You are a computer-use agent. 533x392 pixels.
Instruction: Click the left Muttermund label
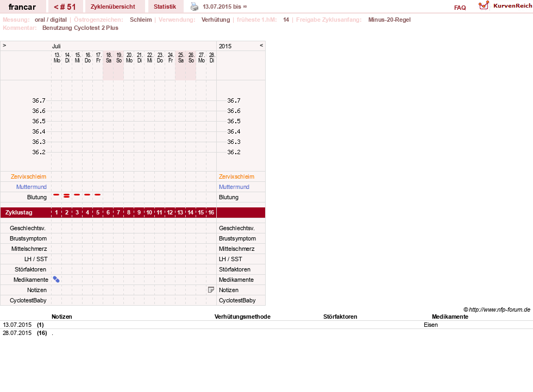click(x=32, y=187)
